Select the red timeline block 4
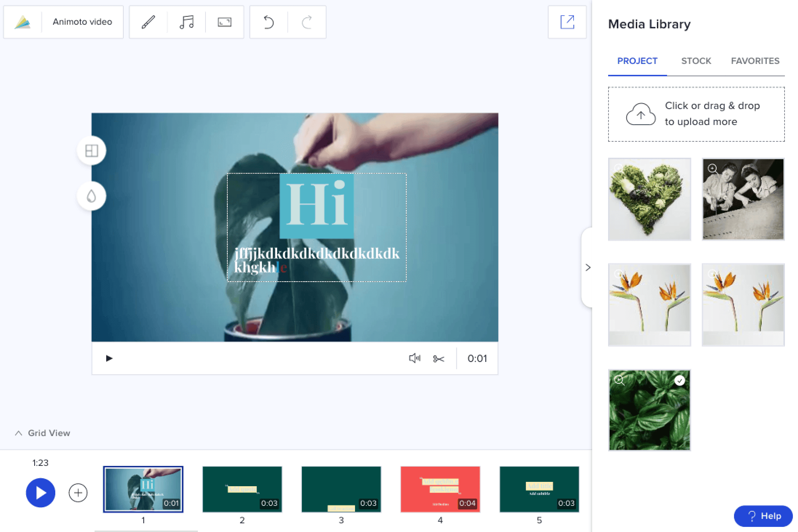Screen dimensions: 798x532 (440, 489)
